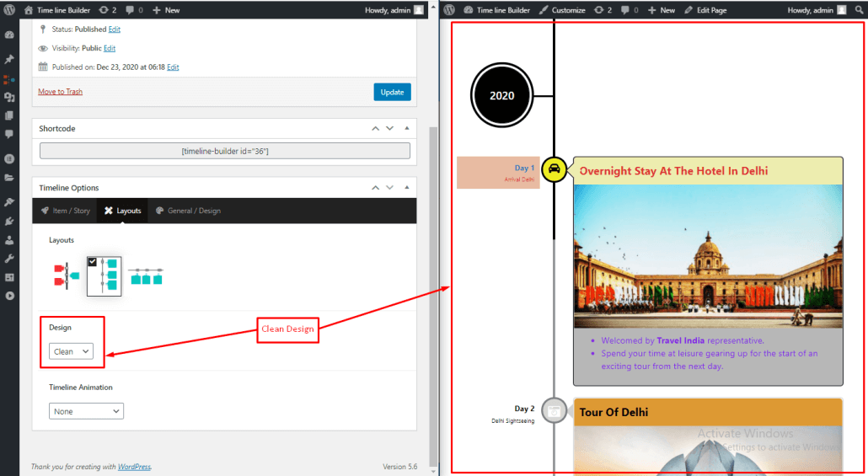Image resolution: width=868 pixels, height=476 pixels.
Task: Click the yellow car timeline icon
Action: pos(554,169)
